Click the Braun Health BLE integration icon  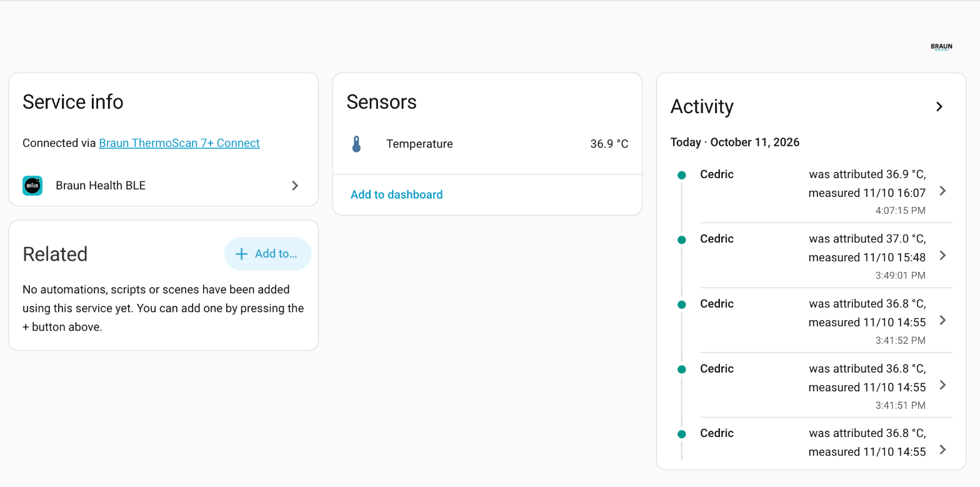coord(32,186)
